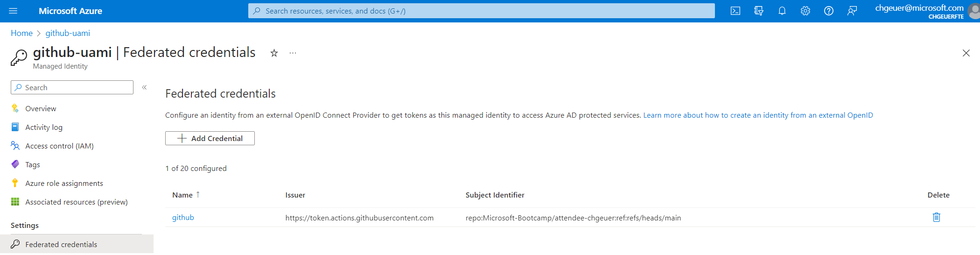Image resolution: width=980 pixels, height=255 pixels.
Task: Click the managed identity key icon beside title
Action: pos(19,58)
